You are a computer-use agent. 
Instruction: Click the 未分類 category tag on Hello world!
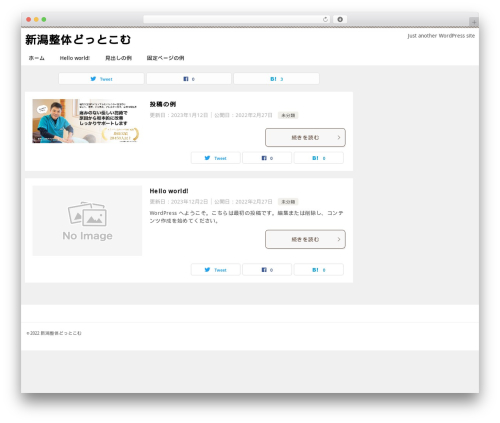click(288, 202)
